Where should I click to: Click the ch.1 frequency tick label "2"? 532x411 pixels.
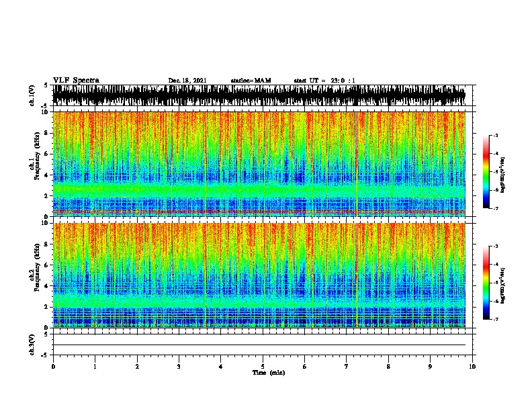point(46,196)
